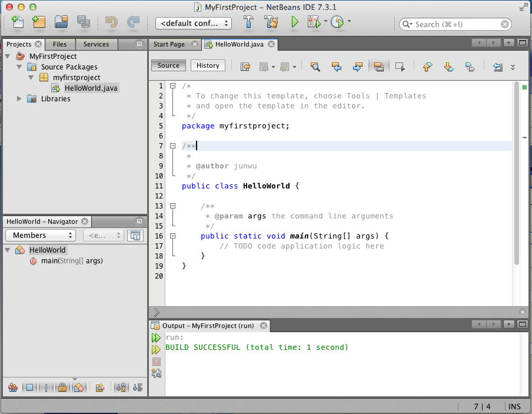
Task: Click the New Project toolbar icon
Action: pyautogui.click(x=39, y=22)
